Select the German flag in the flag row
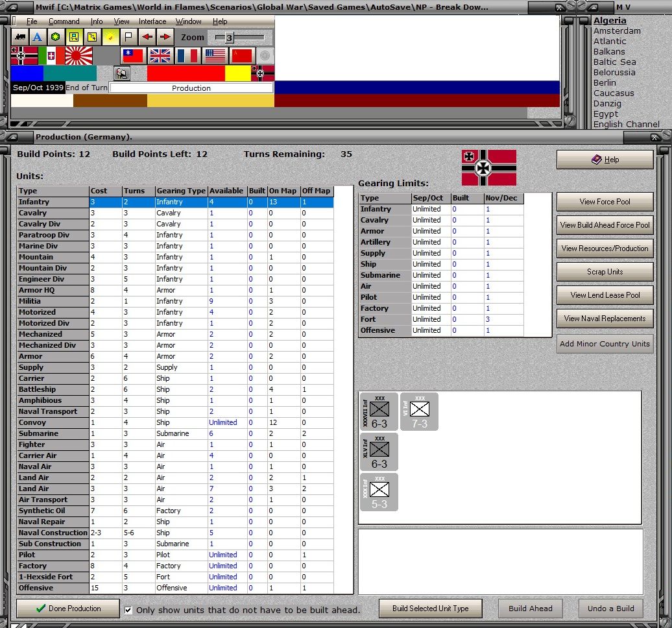Image resolution: width=672 pixels, height=628 pixels. coord(25,56)
